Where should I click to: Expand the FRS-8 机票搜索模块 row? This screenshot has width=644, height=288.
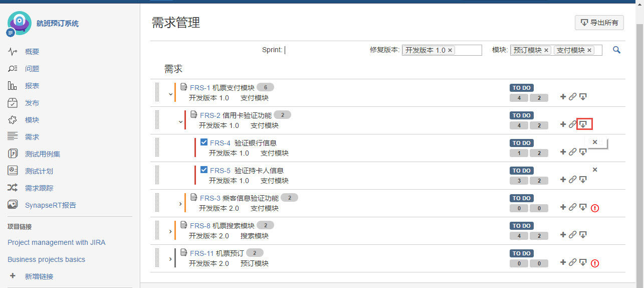[170, 231]
